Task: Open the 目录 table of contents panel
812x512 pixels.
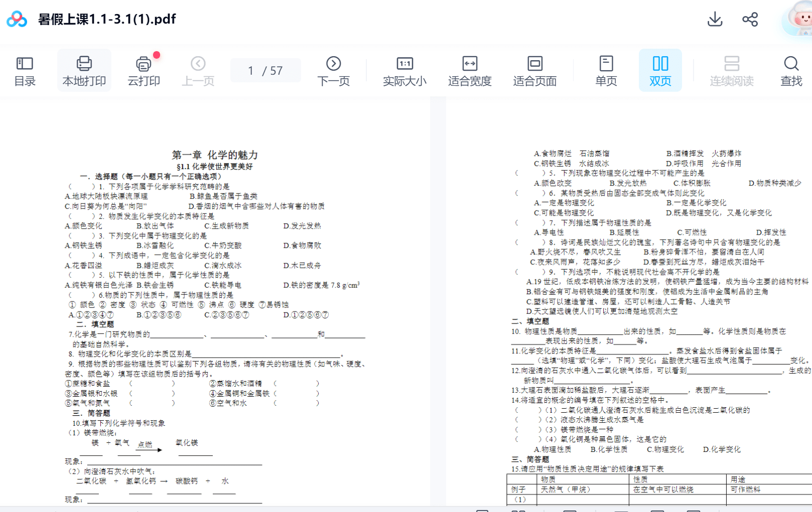Action: [x=25, y=71]
